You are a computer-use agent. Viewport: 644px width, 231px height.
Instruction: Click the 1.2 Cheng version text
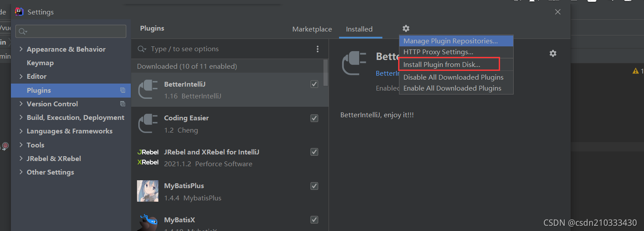tap(181, 130)
